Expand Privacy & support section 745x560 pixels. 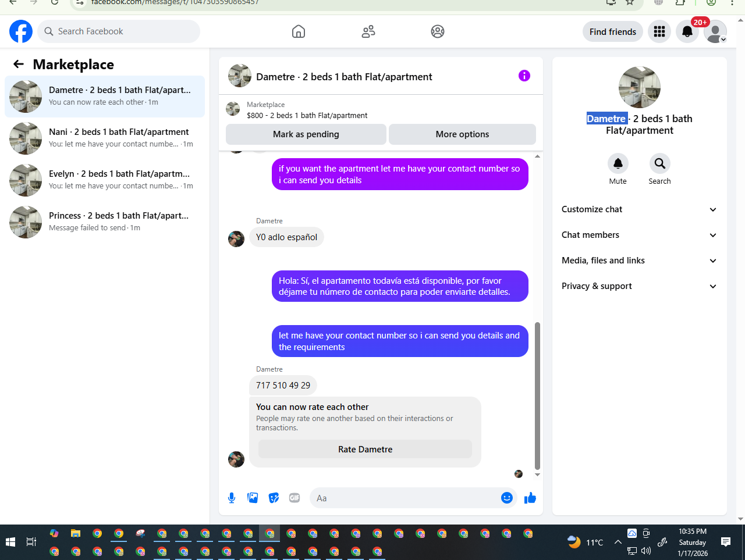coord(640,286)
